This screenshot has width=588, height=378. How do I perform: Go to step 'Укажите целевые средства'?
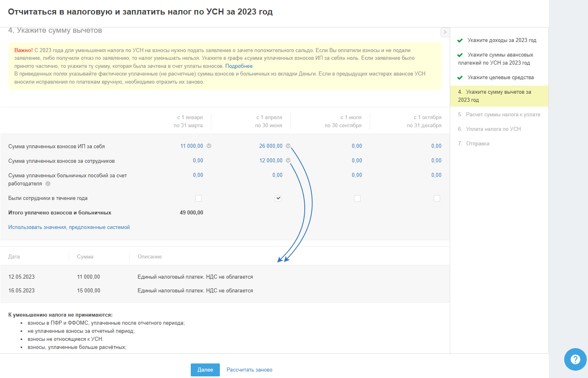point(500,78)
